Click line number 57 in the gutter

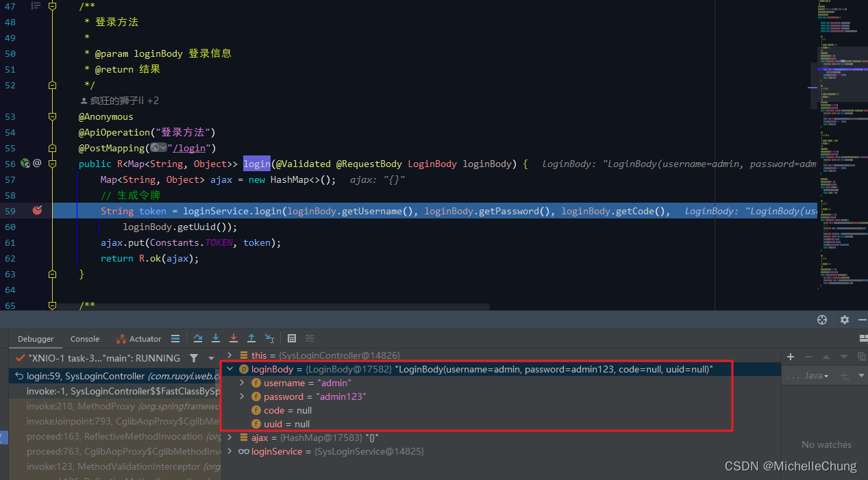click(10, 179)
